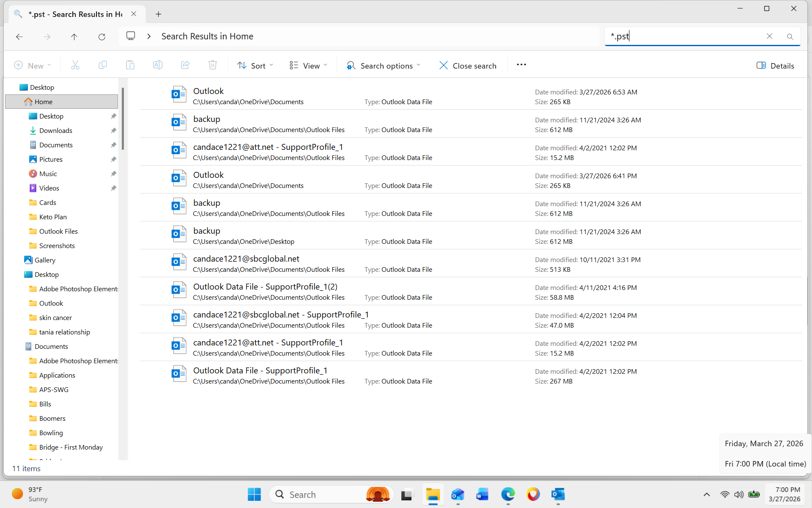Select candace1221@sbcglobal.net 513 KB file
This screenshot has height=508, width=812.
click(471, 263)
